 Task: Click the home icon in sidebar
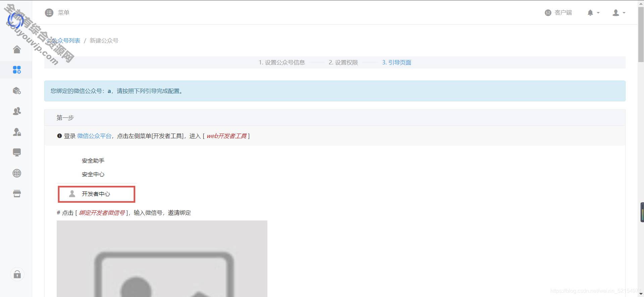coord(17,49)
